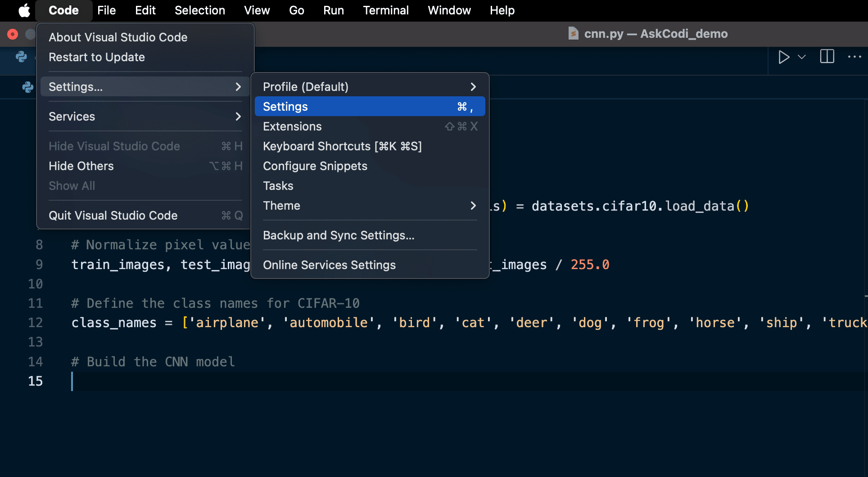The image size is (868, 477).
Task: Click the Python file icon in the tab
Action: pos(21,57)
